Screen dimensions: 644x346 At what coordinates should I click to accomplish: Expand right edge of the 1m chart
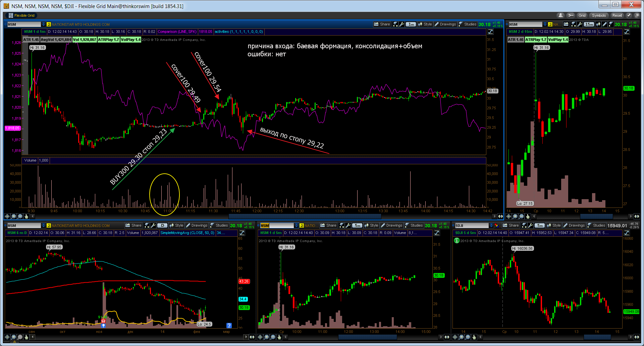[x=500, y=216]
